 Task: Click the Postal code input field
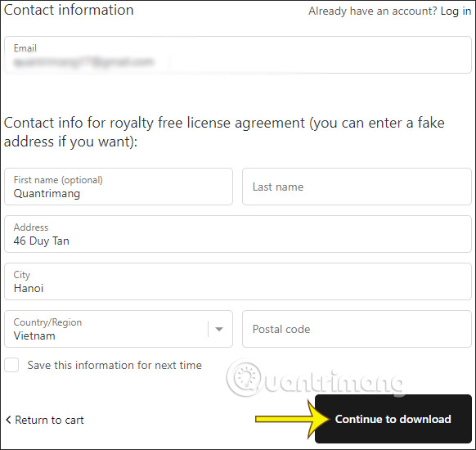(x=357, y=329)
